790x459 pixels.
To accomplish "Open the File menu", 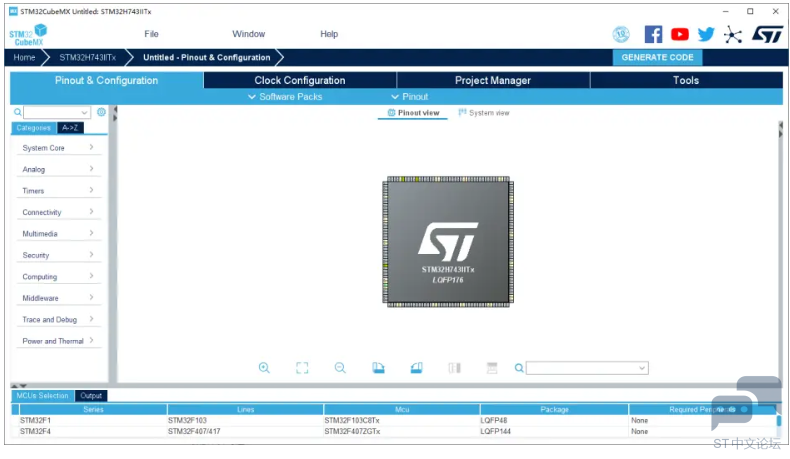I will 151,34.
